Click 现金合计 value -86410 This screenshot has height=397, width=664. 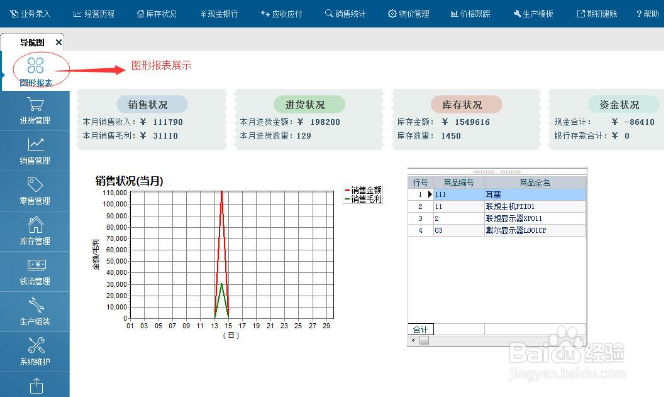click(x=639, y=122)
